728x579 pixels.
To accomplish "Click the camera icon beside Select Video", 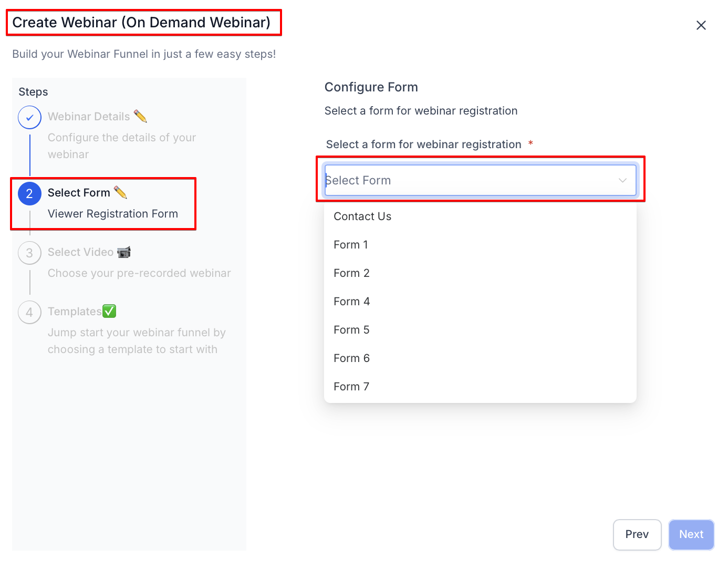I will pos(124,252).
